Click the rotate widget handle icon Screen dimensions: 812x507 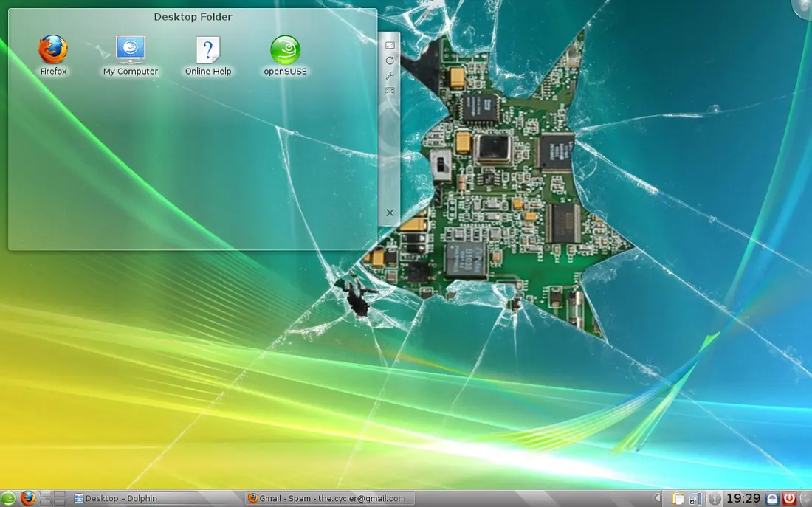390,61
